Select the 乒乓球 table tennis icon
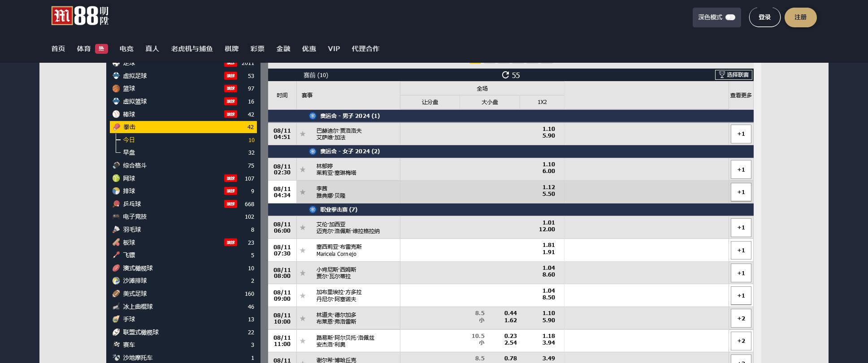This screenshot has width=868, height=363. pos(116,204)
